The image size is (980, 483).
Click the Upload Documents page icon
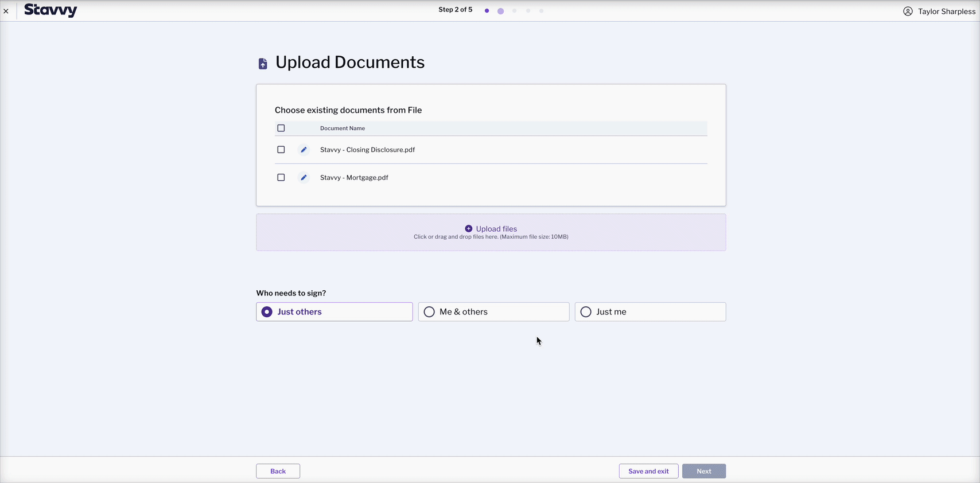pyautogui.click(x=263, y=64)
